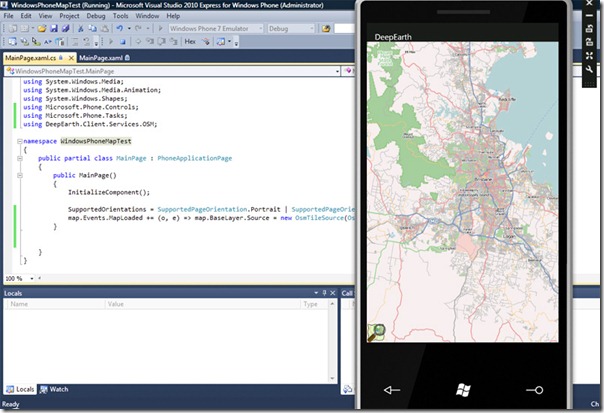Click the Continue play icon in debug toolbar
Image resolution: width=604 pixels, height=413 pixels.
[x=111, y=42]
